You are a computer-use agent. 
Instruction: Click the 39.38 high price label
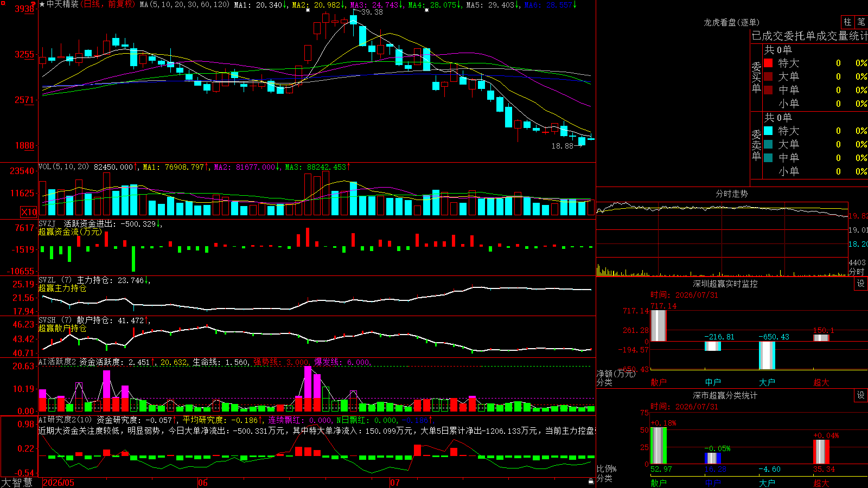coord(372,12)
